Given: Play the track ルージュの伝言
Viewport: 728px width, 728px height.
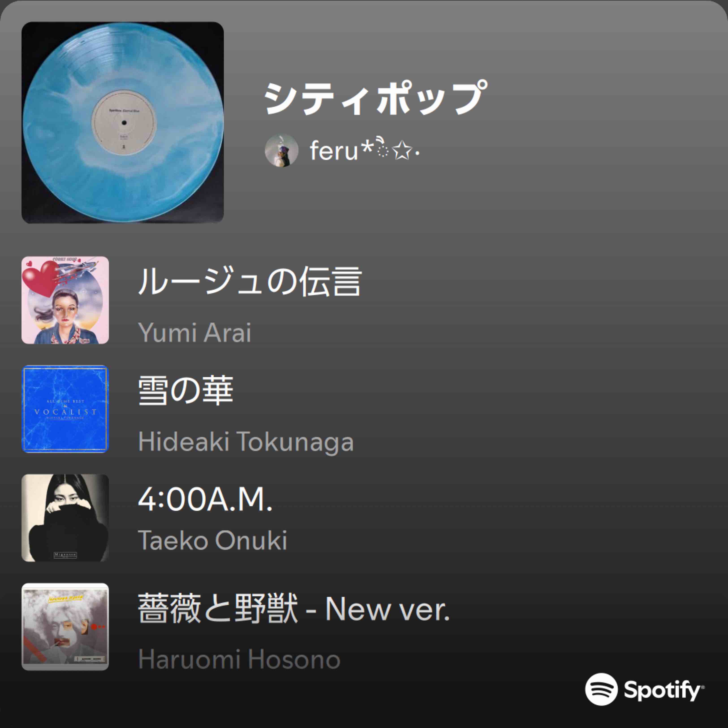Looking at the screenshot, I should (250, 281).
